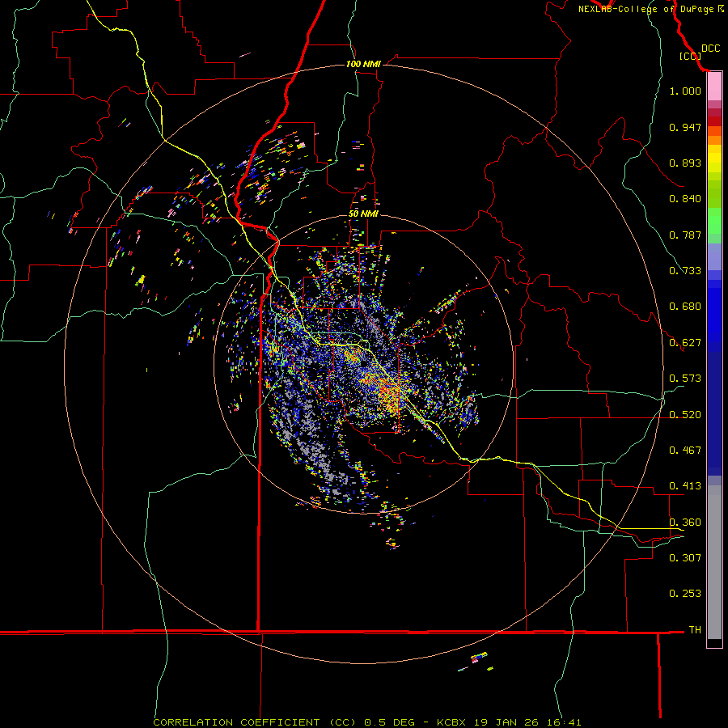728x728 pixels.
Task: Pick the red segment of the color bar
Action: pos(714,121)
